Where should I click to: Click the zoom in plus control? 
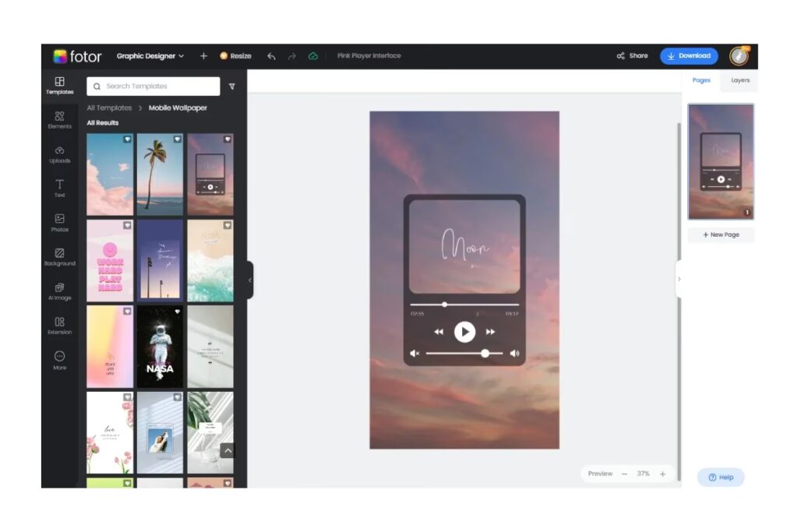(x=662, y=474)
